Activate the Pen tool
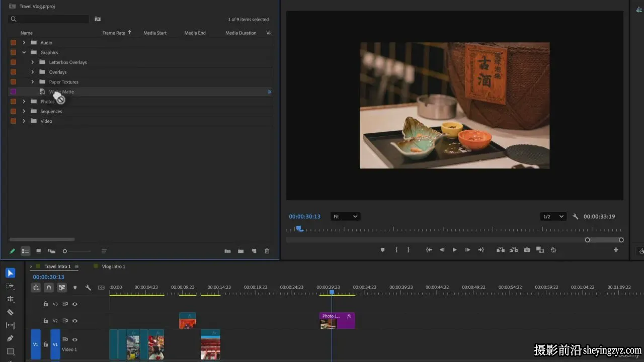Screen dimensions: 644x362 11,338
